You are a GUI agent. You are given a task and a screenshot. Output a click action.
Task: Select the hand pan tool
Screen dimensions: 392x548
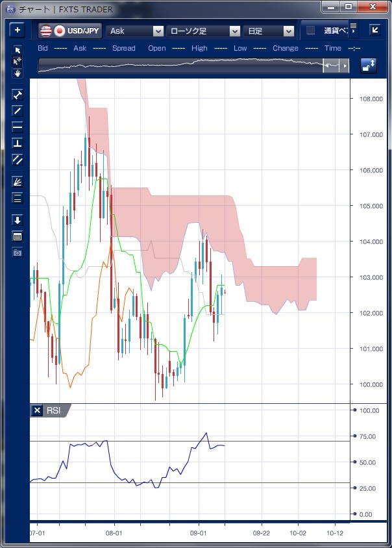click(x=18, y=73)
